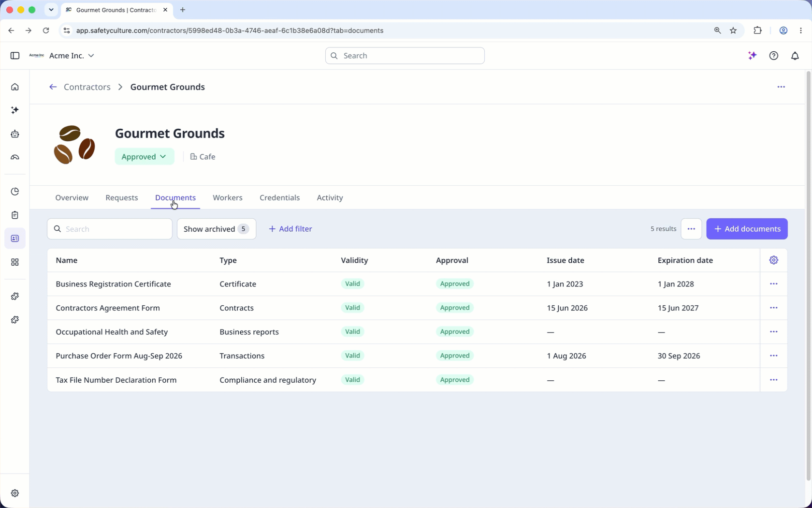Open the lower puzzle piece icon
The width and height of the screenshot is (812, 508).
(15, 320)
